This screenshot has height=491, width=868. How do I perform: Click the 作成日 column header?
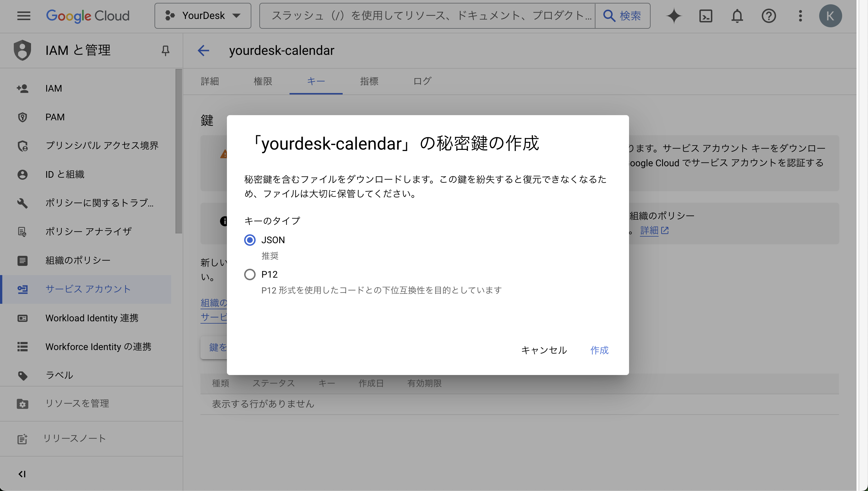[371, 383]
